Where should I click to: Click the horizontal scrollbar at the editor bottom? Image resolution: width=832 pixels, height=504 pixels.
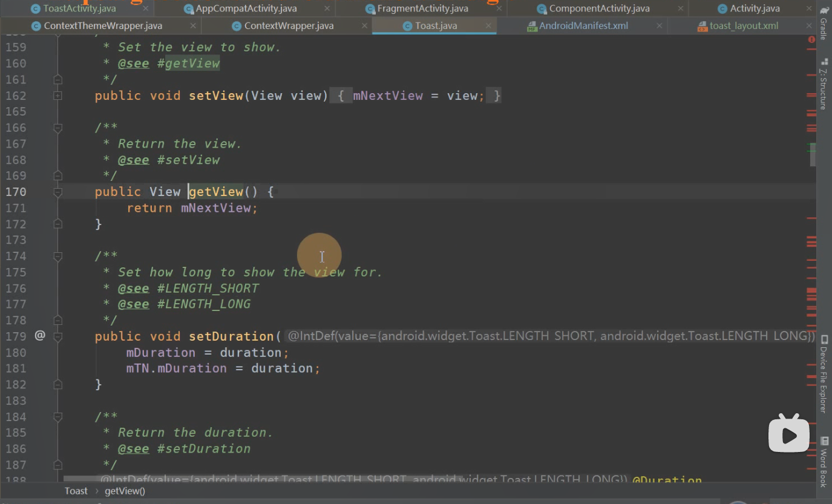pyautogui.click(x=262, y=478)
